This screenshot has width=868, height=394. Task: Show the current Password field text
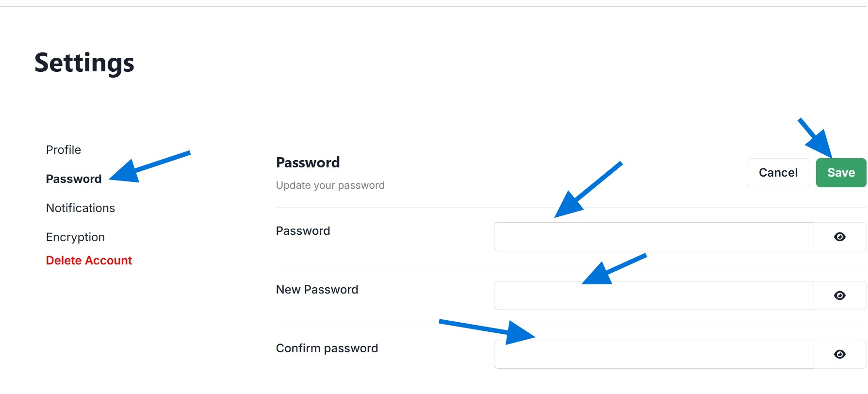pyautogui.click(x=839, y=237)
